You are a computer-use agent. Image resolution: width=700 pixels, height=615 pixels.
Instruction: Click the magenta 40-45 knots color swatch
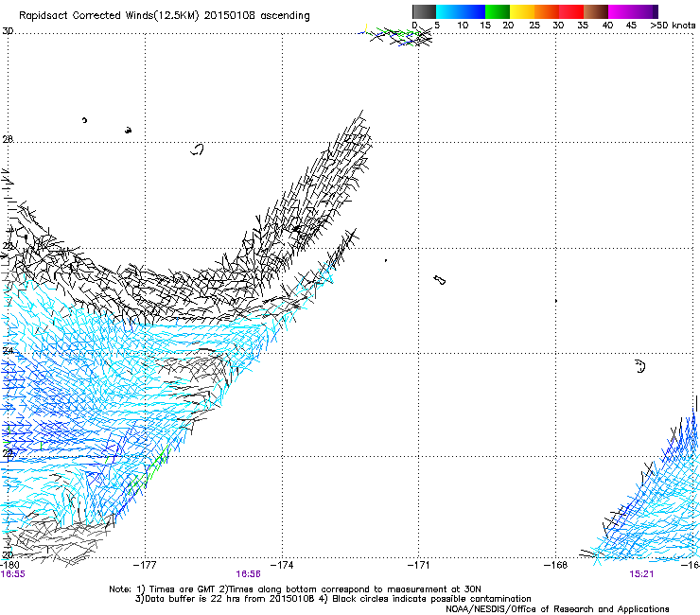click(621, 11)
